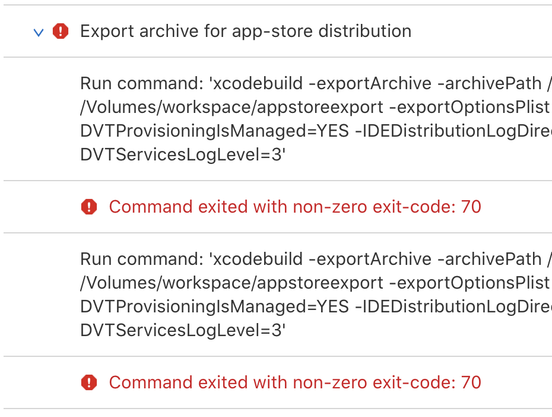The image size is (552, 417).
Task: Click error icon beside the second exit-code message
Action: (x=89, y=382)
